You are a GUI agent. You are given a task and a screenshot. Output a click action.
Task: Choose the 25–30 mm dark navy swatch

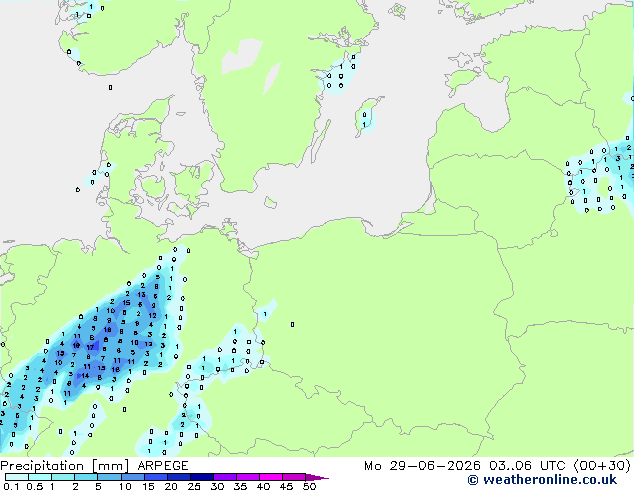click(x=202, y=477)
